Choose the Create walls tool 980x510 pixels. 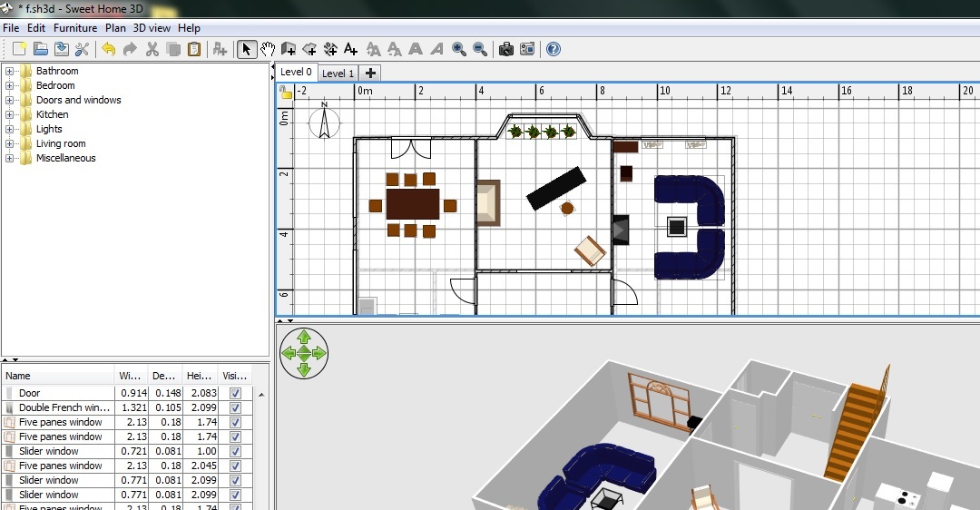[x=289, y=49]
